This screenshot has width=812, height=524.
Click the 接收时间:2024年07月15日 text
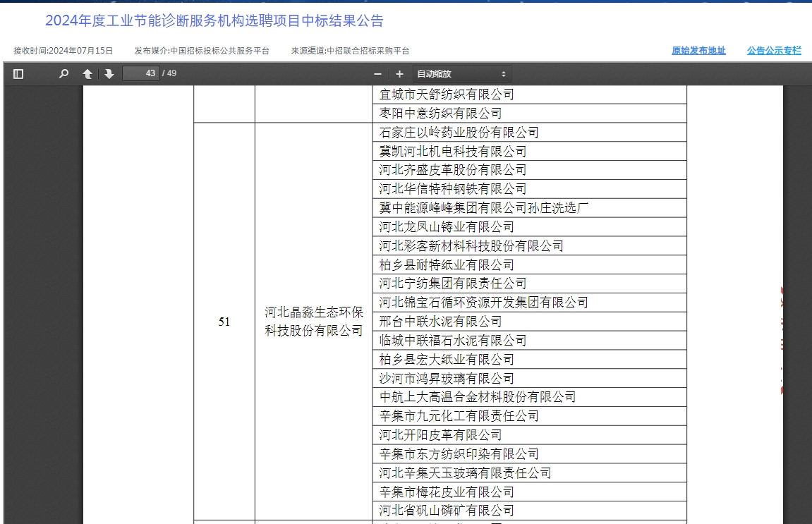63,51
